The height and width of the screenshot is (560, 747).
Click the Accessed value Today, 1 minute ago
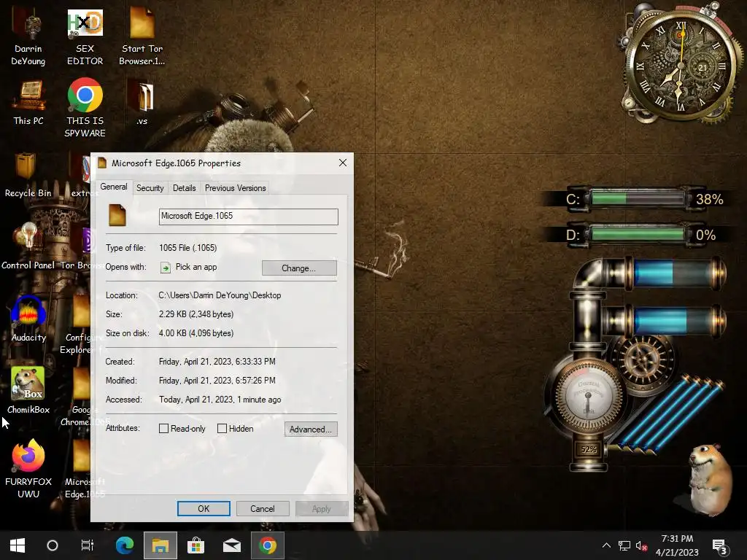tap(220, 400)
